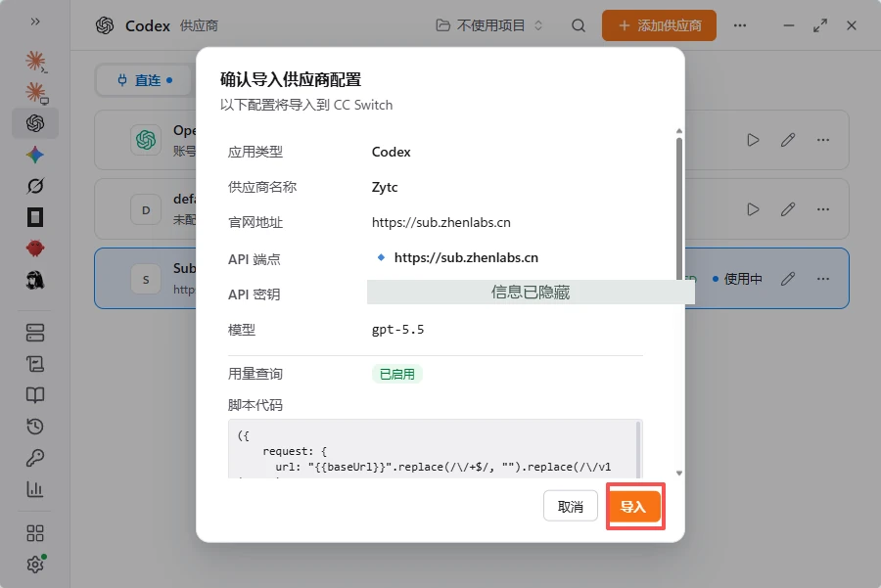Click the Codex logo in header
Image resolution: width=881 pixels, height=588 pixels.
105,25
